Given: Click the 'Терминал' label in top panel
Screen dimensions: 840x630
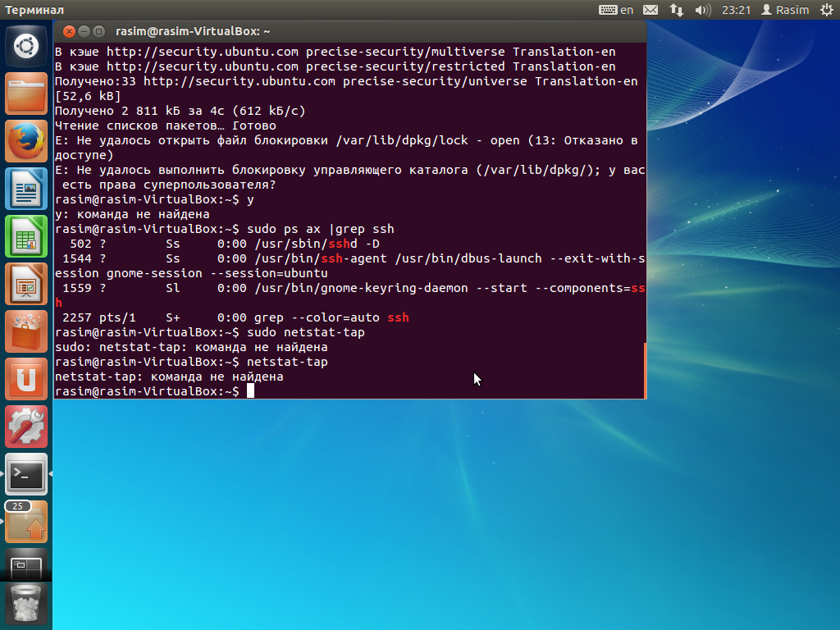Looking at the screenshot, I should point(34,10).
